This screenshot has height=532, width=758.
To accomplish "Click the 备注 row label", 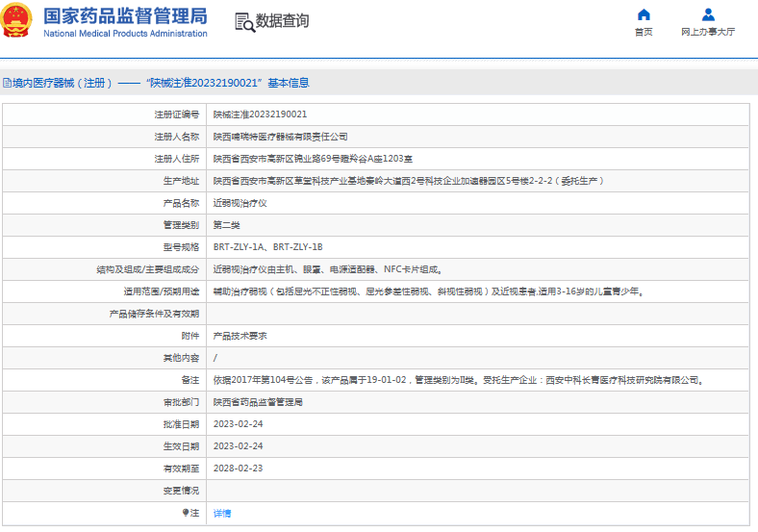I will coord(190,380).
